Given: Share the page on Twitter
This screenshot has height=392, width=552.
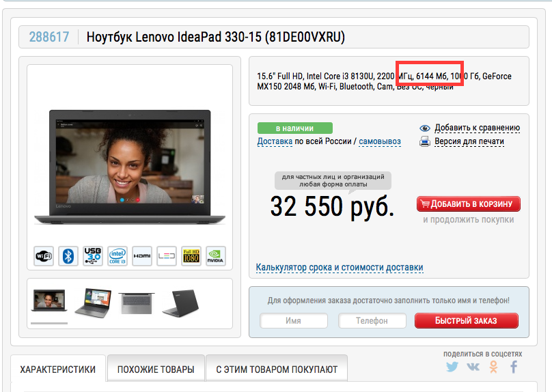Looking at the screenshot, I should click(452, 367).
